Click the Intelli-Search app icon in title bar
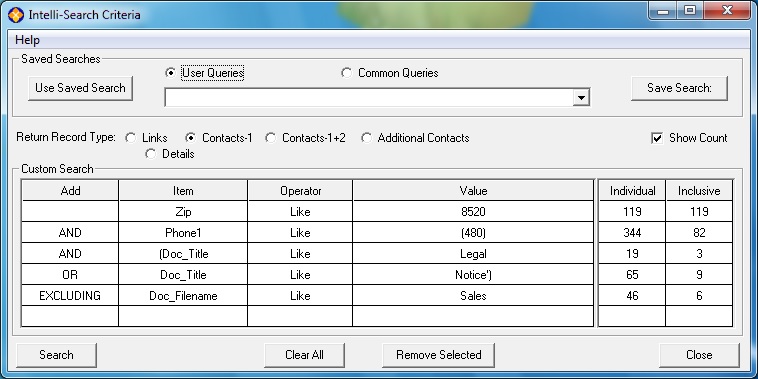The width and height of the screenshot is (758, 379). tap(16, 15)
